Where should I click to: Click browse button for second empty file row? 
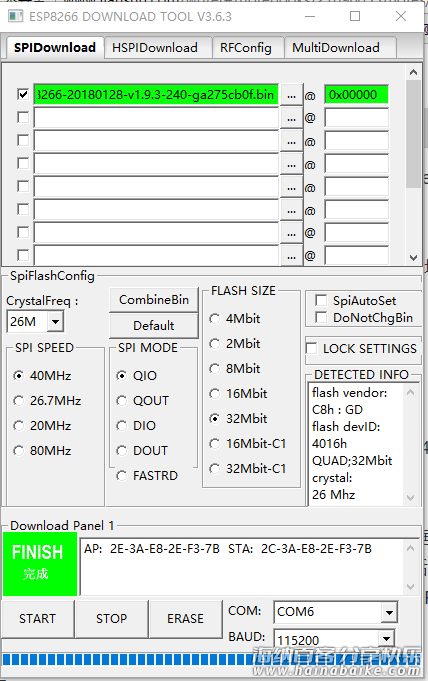coord(291,118)
